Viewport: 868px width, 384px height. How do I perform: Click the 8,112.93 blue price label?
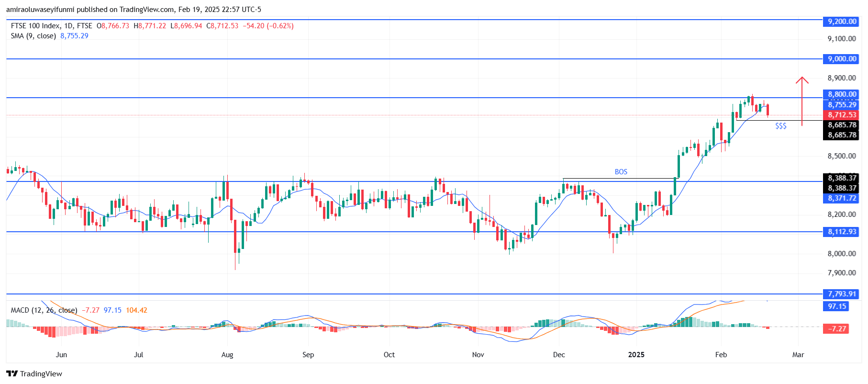coord(842,232)
